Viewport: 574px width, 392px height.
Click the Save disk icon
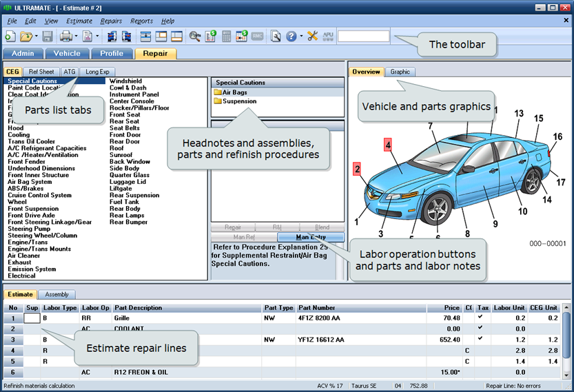pyautogui.click(x=48, y=36)
